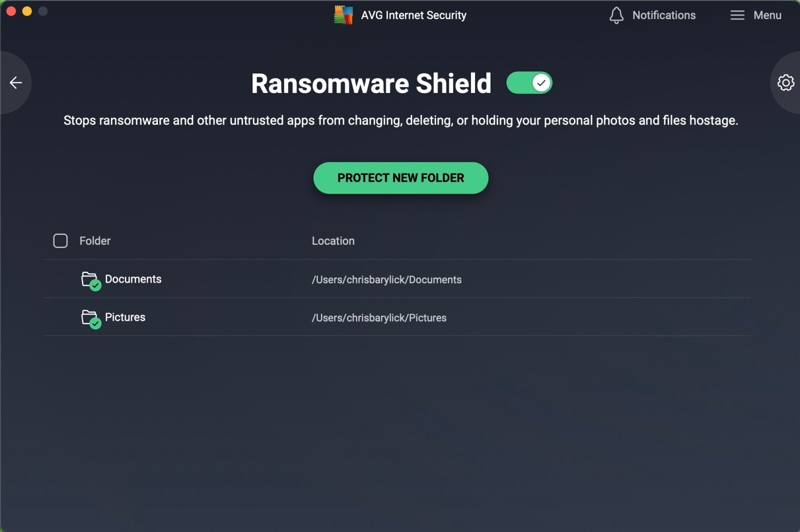The width and height of the screenshot is (800, 532).
Task: Click the AVG logo icon
Action: coord(343,15)
